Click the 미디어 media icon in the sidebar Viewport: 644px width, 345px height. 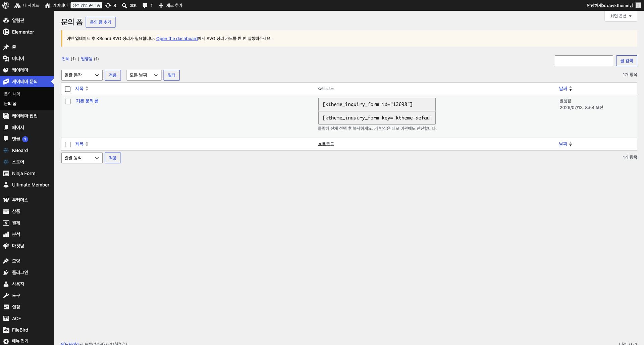pos(6,58)
